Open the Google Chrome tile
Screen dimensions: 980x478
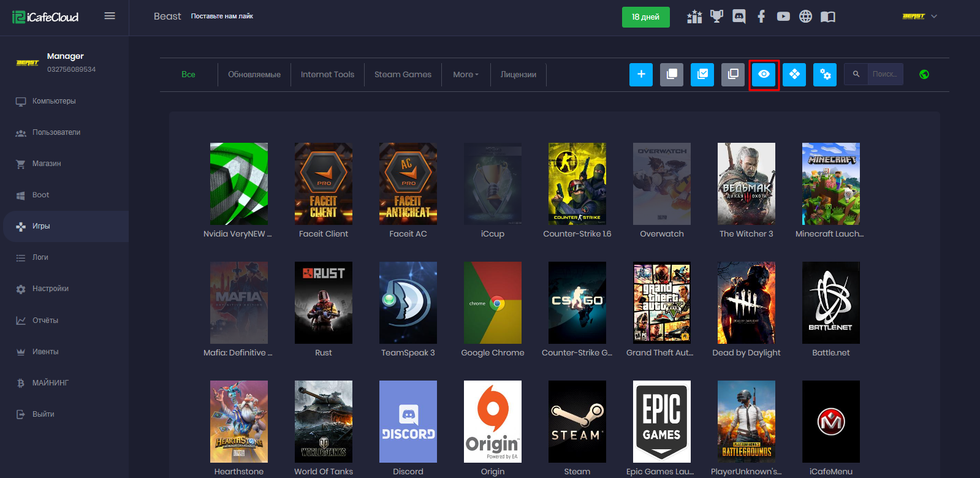click(493, 303)
